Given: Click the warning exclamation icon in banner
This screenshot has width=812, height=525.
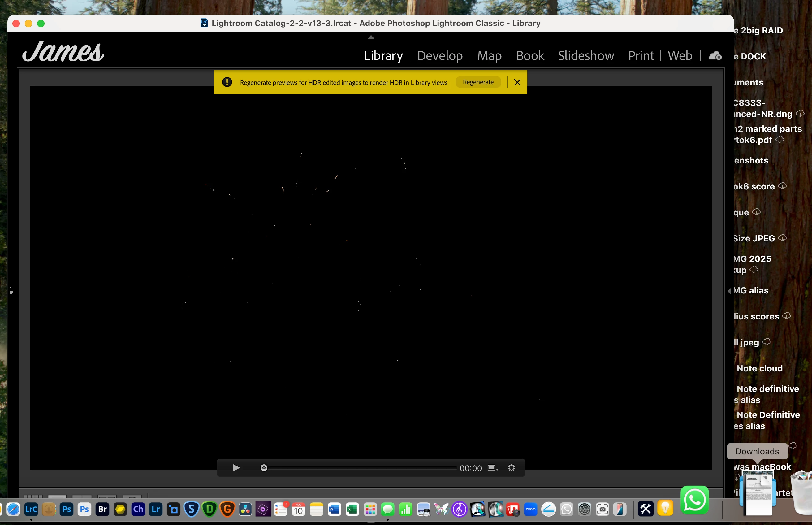Looking at the screenshot, I should click(227, 82).
